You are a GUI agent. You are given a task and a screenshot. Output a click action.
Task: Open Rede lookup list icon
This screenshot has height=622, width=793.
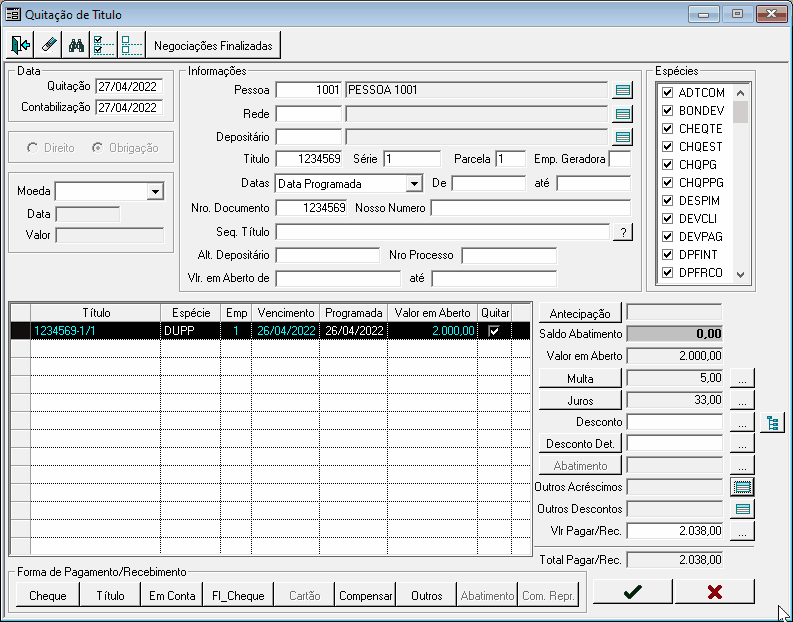click(623, 114)
